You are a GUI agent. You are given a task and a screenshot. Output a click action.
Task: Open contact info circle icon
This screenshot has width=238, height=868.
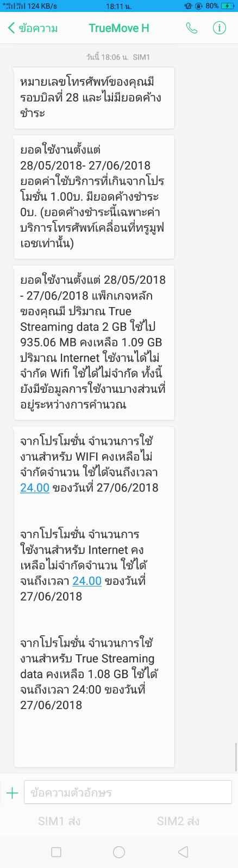point(219,28)
